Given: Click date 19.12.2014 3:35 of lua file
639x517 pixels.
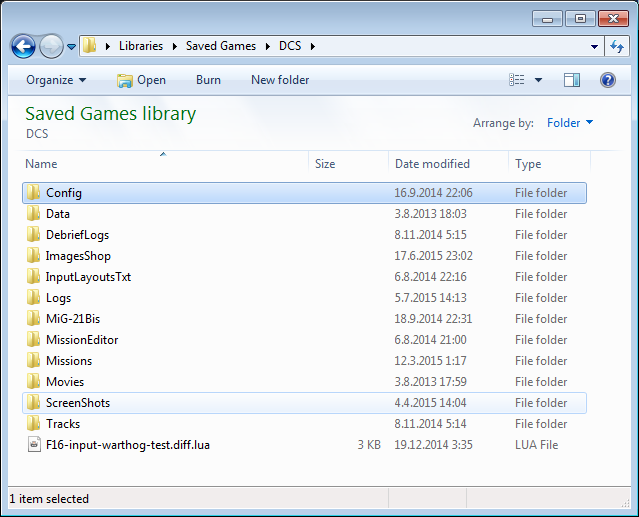Looking at the screenshot, I should click(x=433, y=444).
